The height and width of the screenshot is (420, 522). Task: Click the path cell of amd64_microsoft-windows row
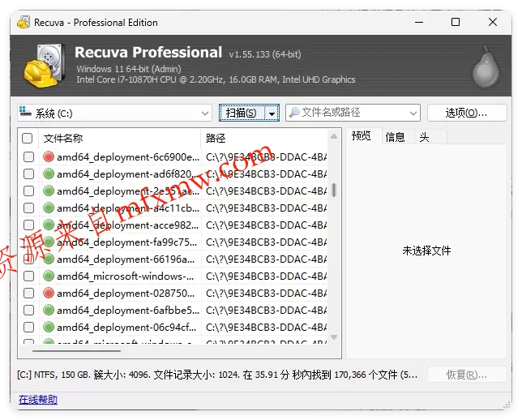[266, 276]
